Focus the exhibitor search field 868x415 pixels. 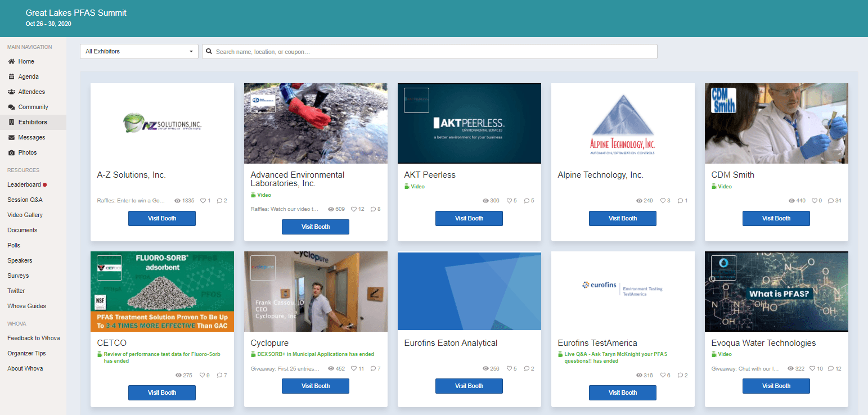(x=430, y=51)
